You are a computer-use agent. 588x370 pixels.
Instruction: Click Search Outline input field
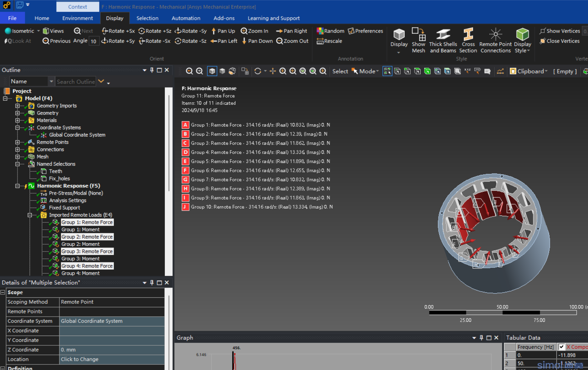(x=75, y=81)
